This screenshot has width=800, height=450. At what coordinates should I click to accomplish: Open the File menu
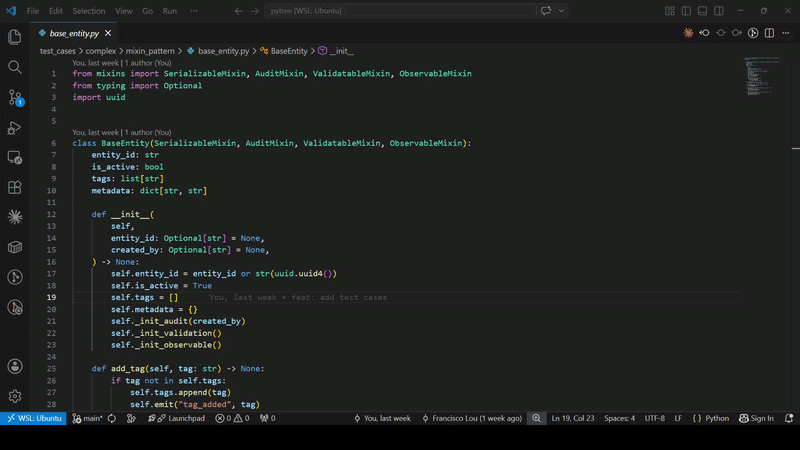click(33, 11)
